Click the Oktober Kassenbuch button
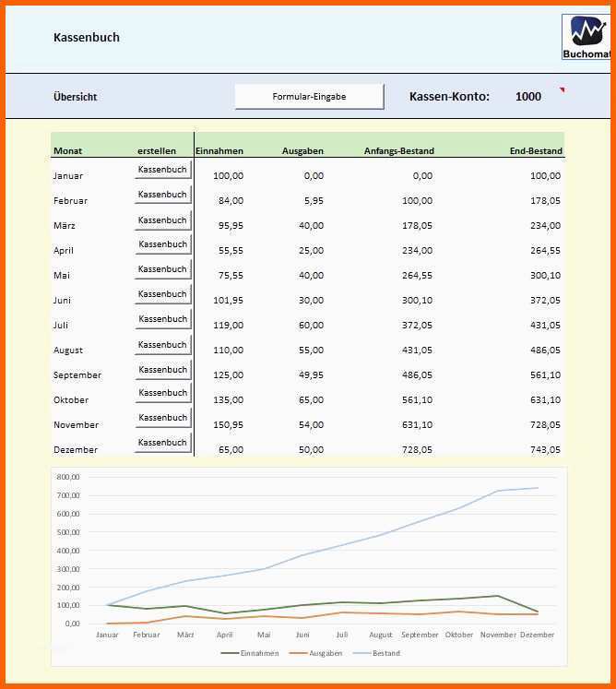Image resolution: width=616 pixels, height=689 pixels. point(162,394)
